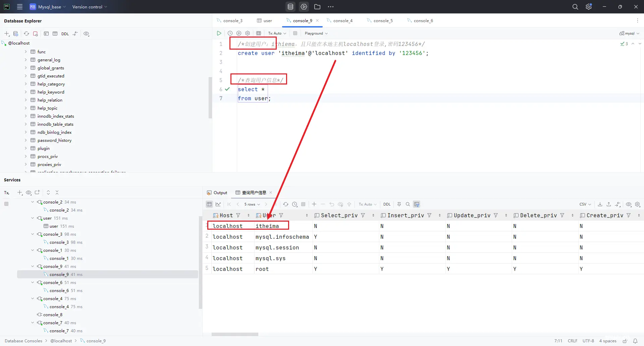Viewport: 644px width, 346px height.
Task: Click Database Consoles breadcrumb
Action: (23, 341)
